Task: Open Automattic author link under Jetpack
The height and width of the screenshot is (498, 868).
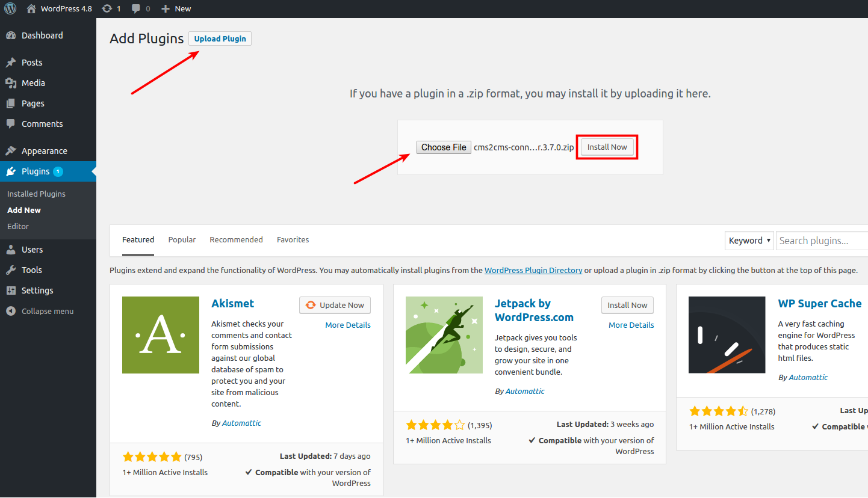Action: click(x=525, y=391)
